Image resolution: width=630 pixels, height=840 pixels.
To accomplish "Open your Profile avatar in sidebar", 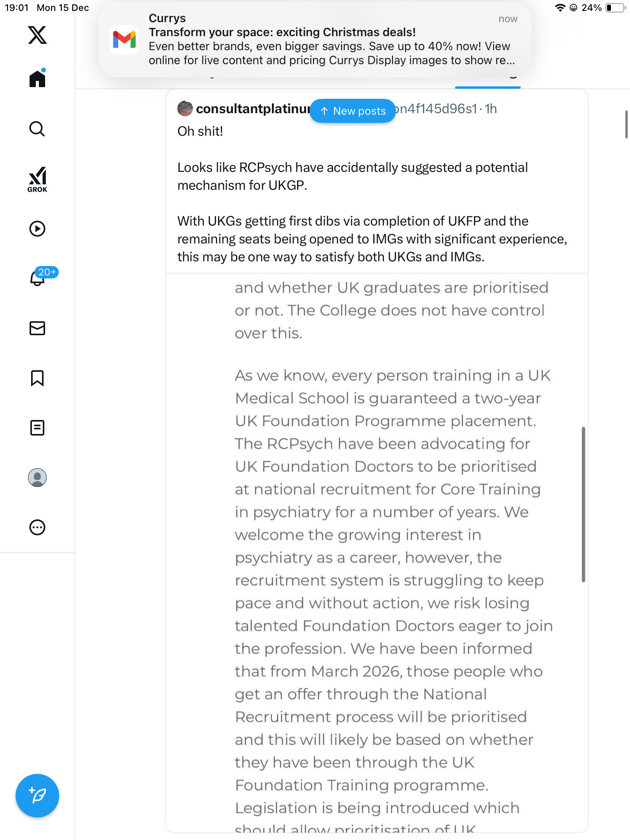I will (x=37, y=478).
